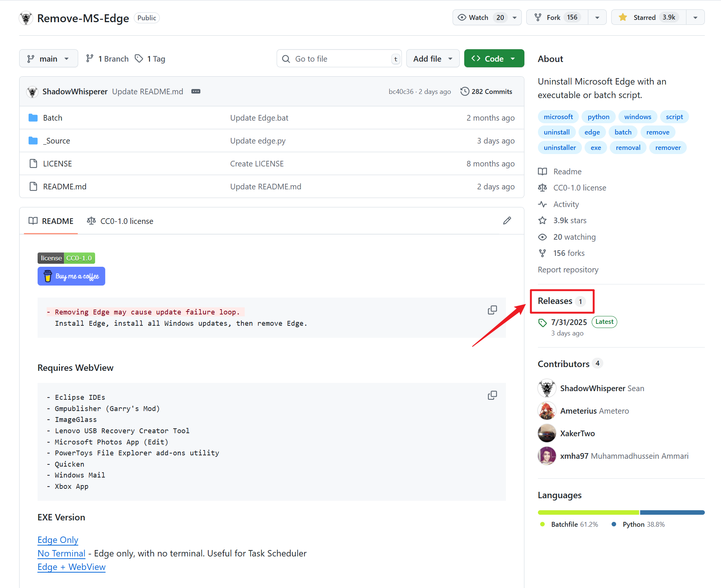The image size is (721, 588).
Task: Open Python 38.8% language link
Action: (639, 525)
